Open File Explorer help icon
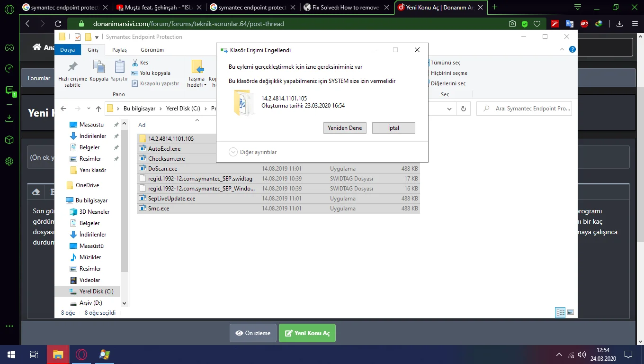The image size is (644, 364). click(572, 49)
